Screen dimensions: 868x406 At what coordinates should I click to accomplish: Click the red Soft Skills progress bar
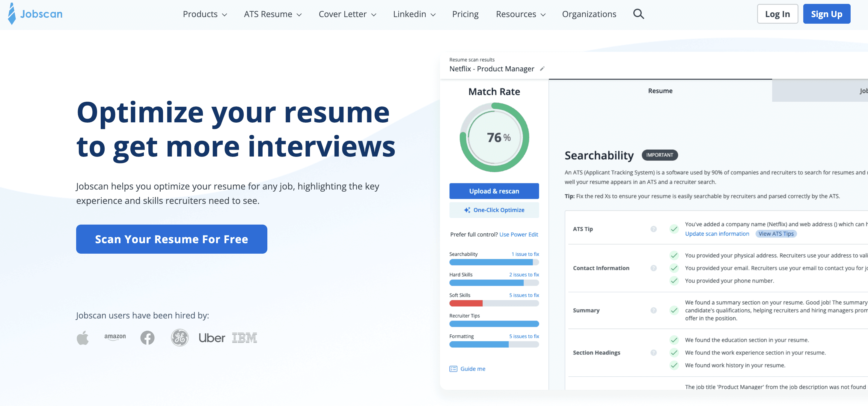coord(466,303)
